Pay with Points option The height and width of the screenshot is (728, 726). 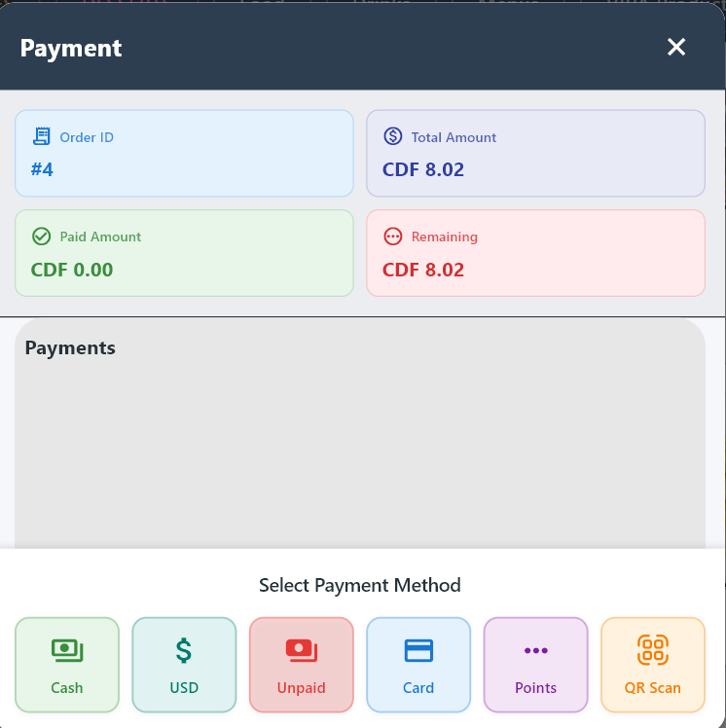point(535,665)
